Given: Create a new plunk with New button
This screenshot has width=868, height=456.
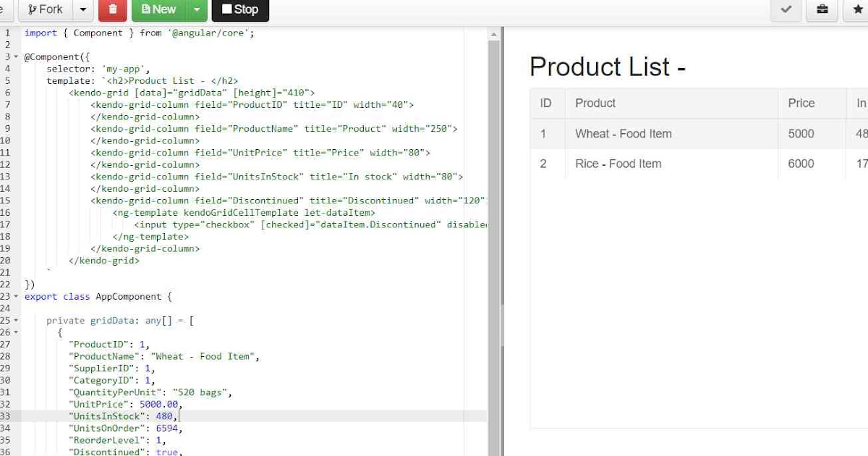Looking at the screenshot, I should point(159,9).
